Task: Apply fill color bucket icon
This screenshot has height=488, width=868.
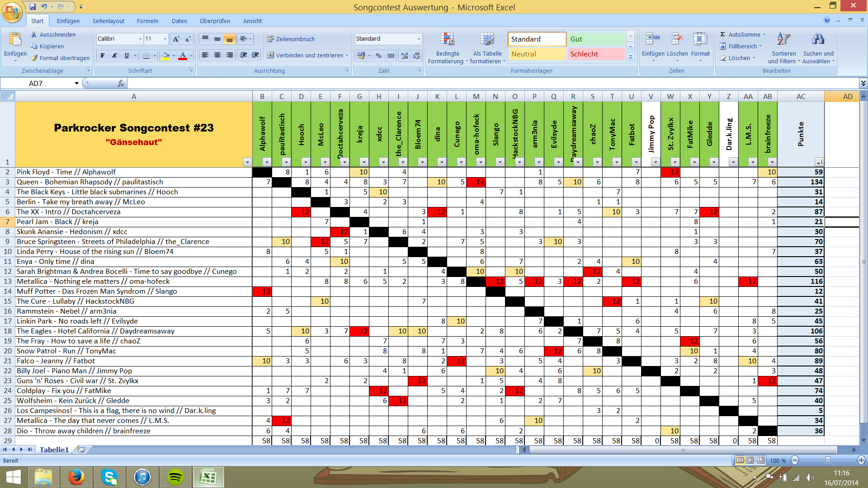Action: [165, 56]
